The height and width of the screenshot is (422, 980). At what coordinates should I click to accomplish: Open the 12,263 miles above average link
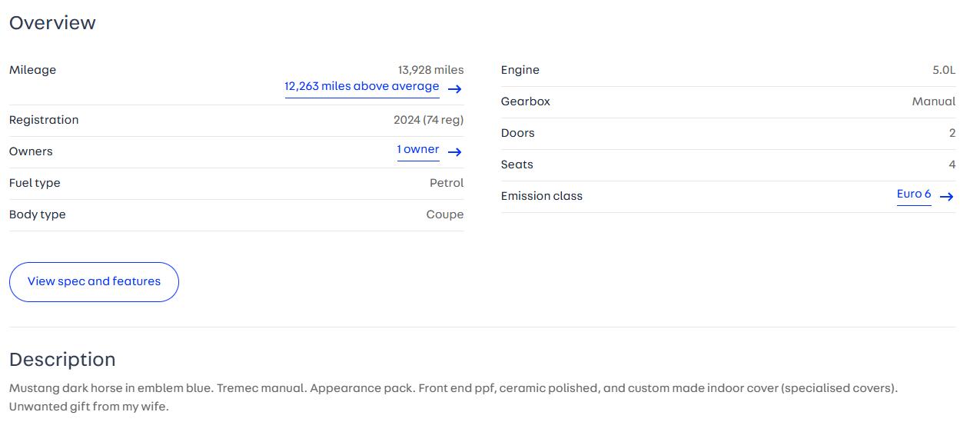pos(362,87)
